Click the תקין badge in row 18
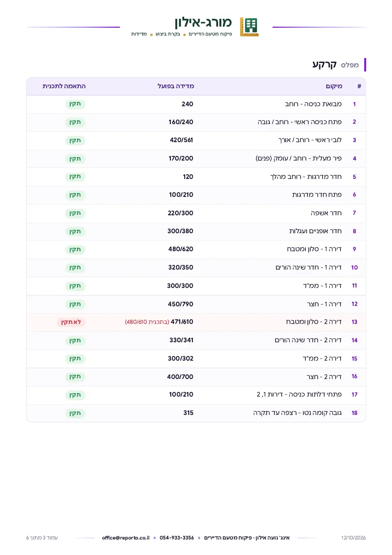 pos(75,413)
